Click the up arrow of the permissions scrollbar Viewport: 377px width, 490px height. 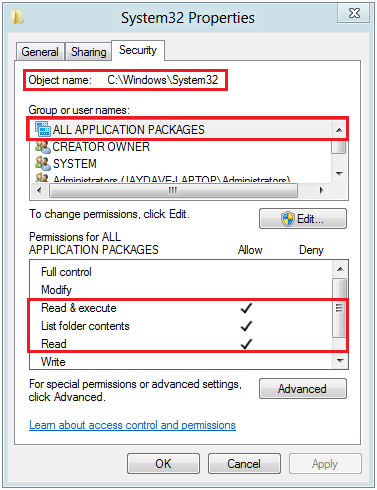(x=340, y=269)
